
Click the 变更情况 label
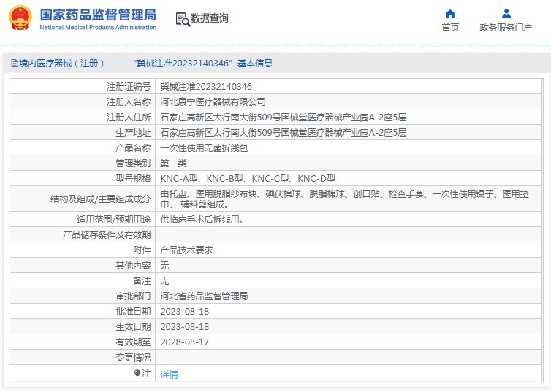click(x=133, y=358)
